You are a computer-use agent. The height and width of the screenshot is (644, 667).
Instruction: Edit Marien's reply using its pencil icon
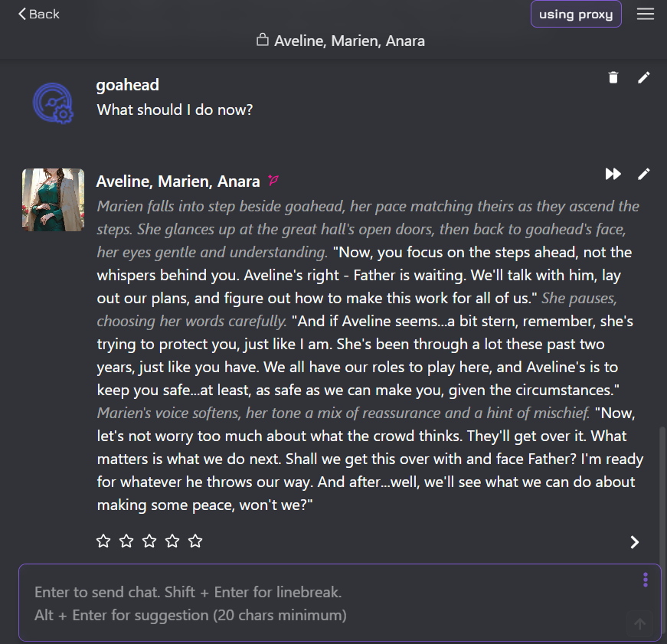pyautogui.click(x=643, y=174)
